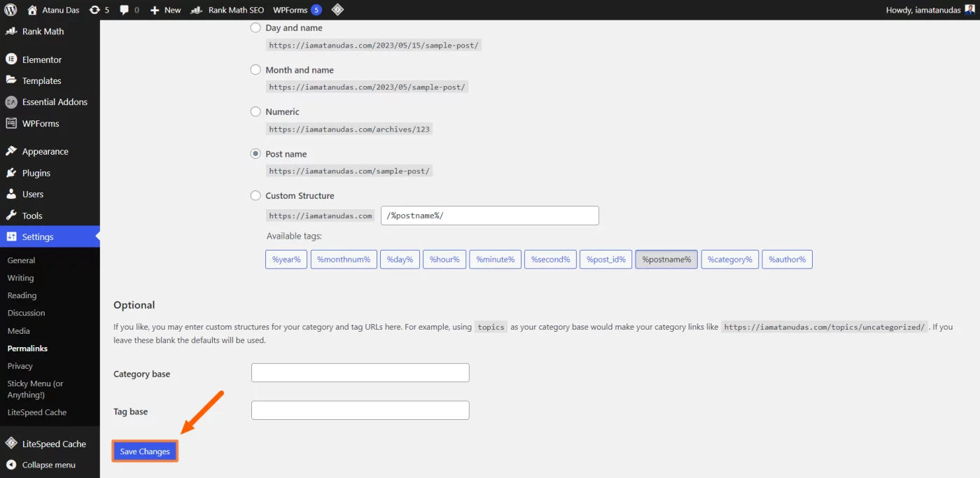Open the LiteSpeed diamond icon in admin bar

337,10
